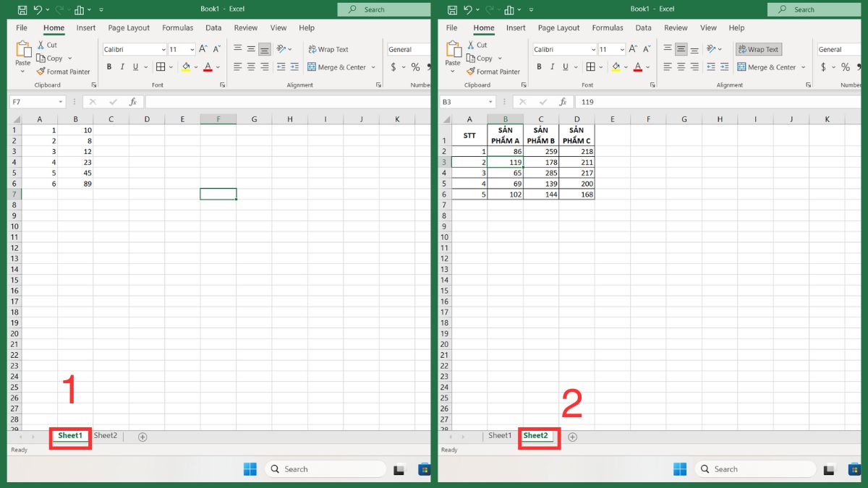
Task: Toggle Underline in the Sheet2 window
Action: (564, 67)
